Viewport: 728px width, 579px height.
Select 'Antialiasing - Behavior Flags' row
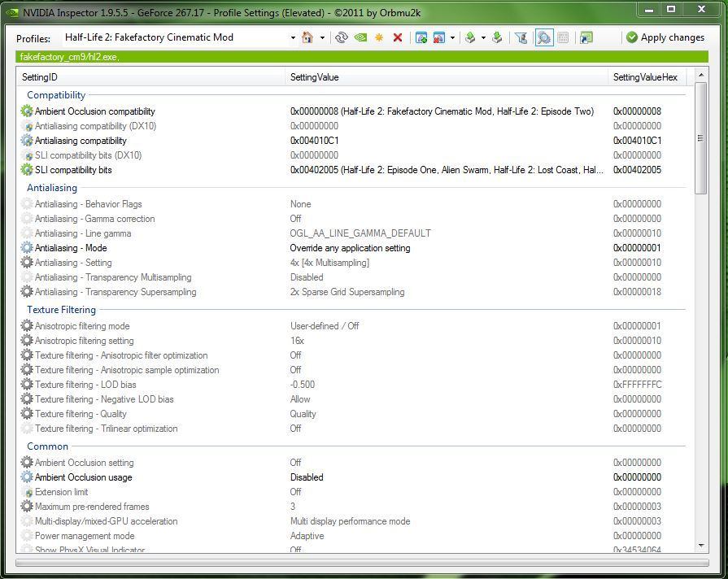(351, 204)
